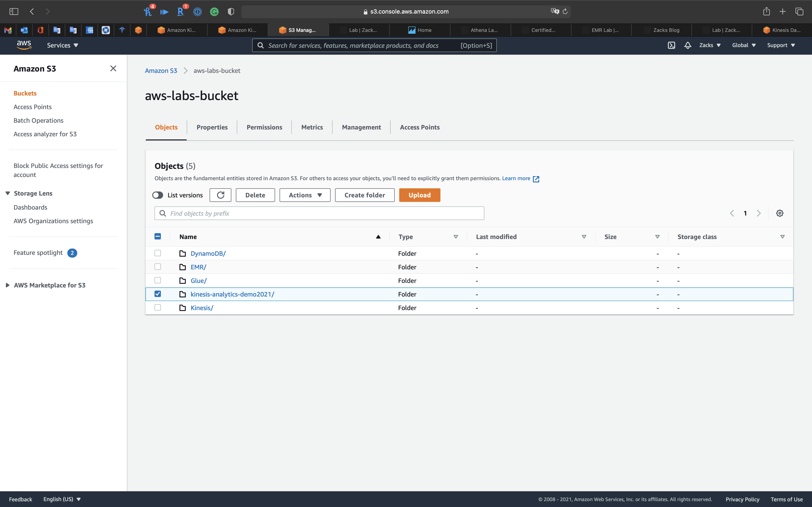This screenshot has width=812, height=507.
Task: Close the Amazon S3 sidebar panel
Action: [x=113, y=68]
